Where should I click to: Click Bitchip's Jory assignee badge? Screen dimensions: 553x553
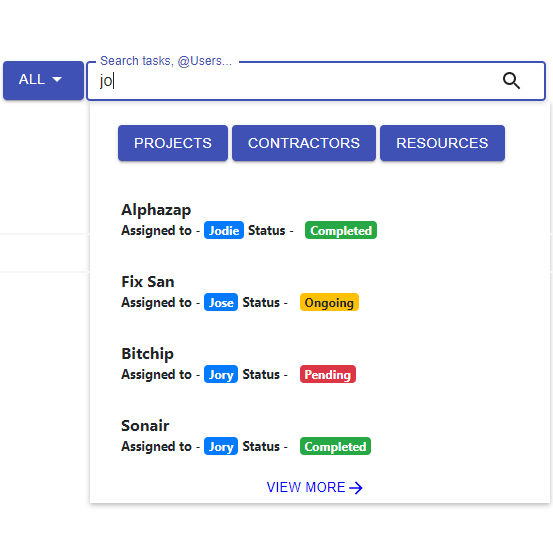point(221,374)
